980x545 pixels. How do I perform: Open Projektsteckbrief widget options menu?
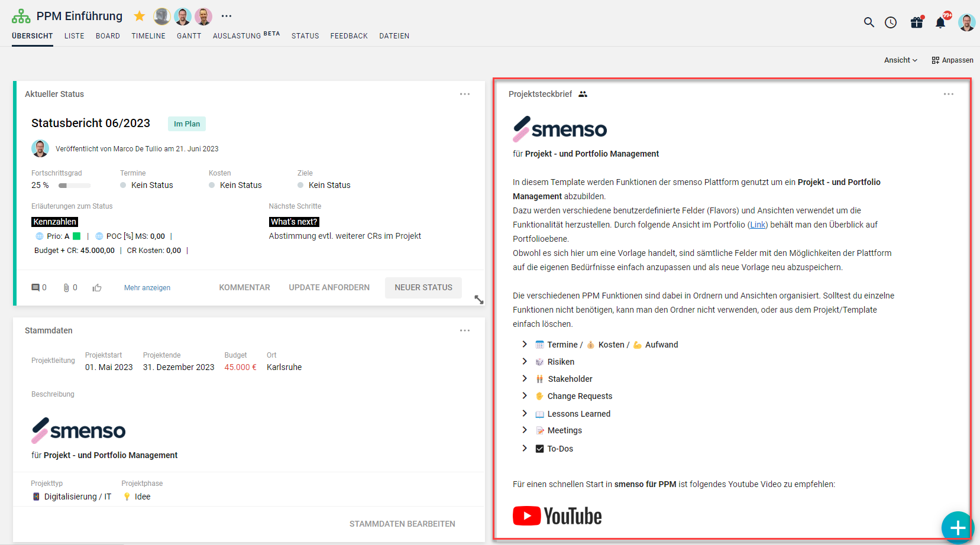tap(949, 94)
